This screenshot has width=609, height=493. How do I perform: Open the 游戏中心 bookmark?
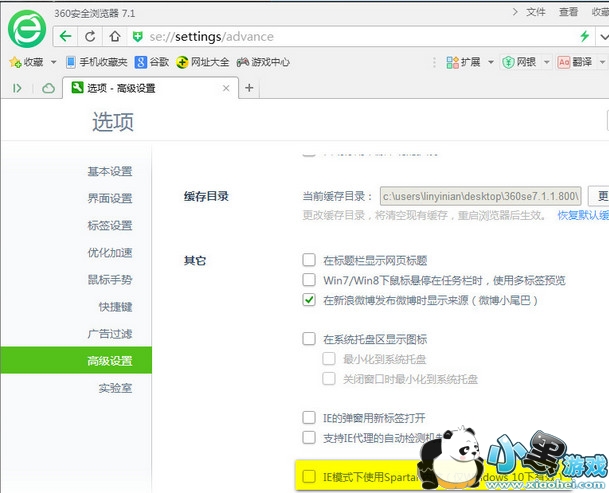[263, 62]
